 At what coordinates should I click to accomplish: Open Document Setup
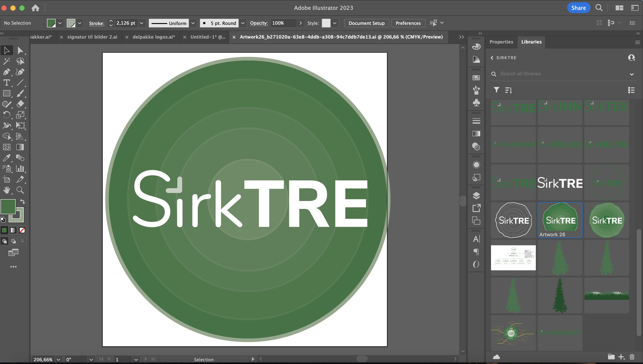[x=366, y=23]
